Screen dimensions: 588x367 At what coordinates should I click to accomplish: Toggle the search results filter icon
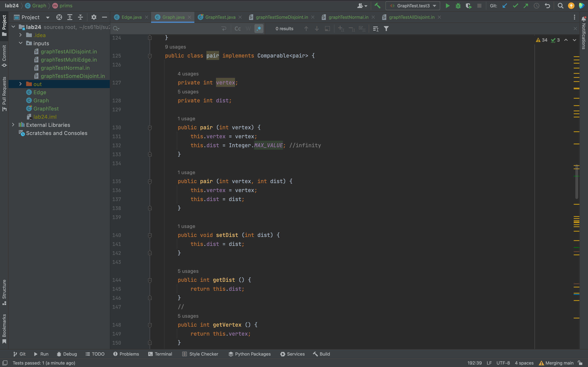point(386,29)
